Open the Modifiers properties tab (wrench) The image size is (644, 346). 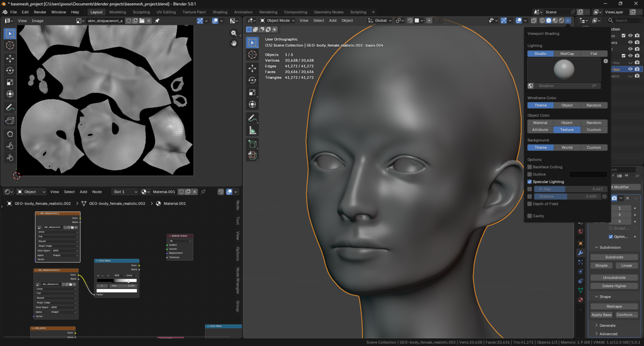pyautogui.click(x=580, y=252)
